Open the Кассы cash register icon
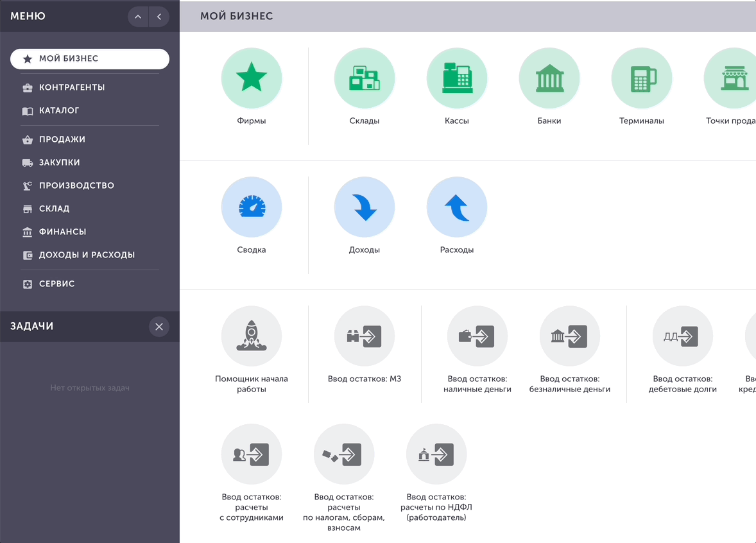 pyautogui.click(x=456, y=78)
